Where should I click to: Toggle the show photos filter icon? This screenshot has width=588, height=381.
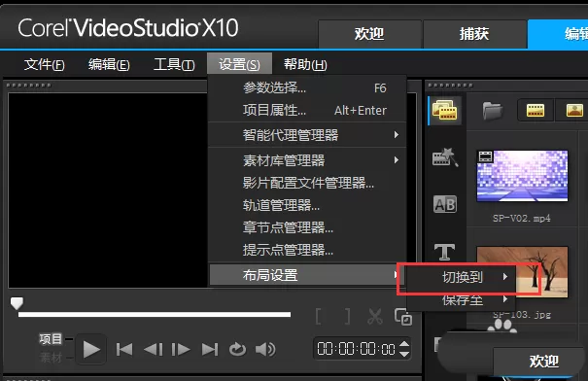[x=574, y=110]
